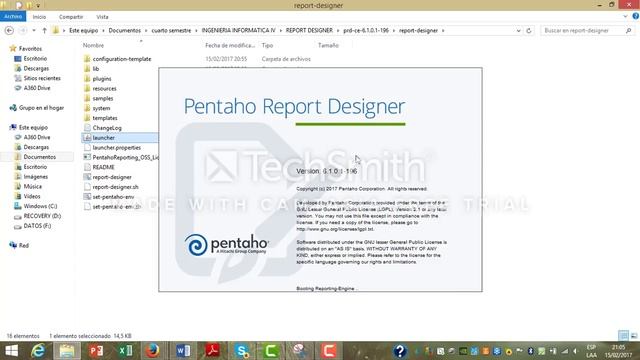Viewport: 640px width, 360px height.
Task: Sort by Tamaño column header
Action: (328, 45)
